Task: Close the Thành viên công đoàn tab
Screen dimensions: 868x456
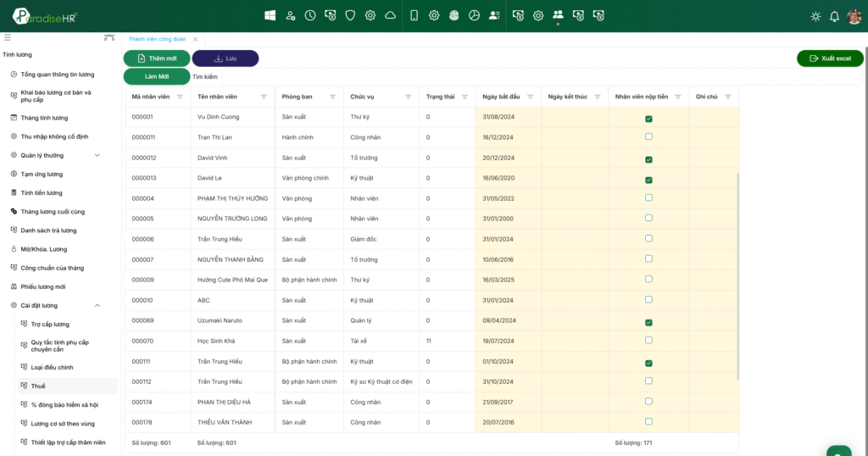Action: [x=196, y=39]
